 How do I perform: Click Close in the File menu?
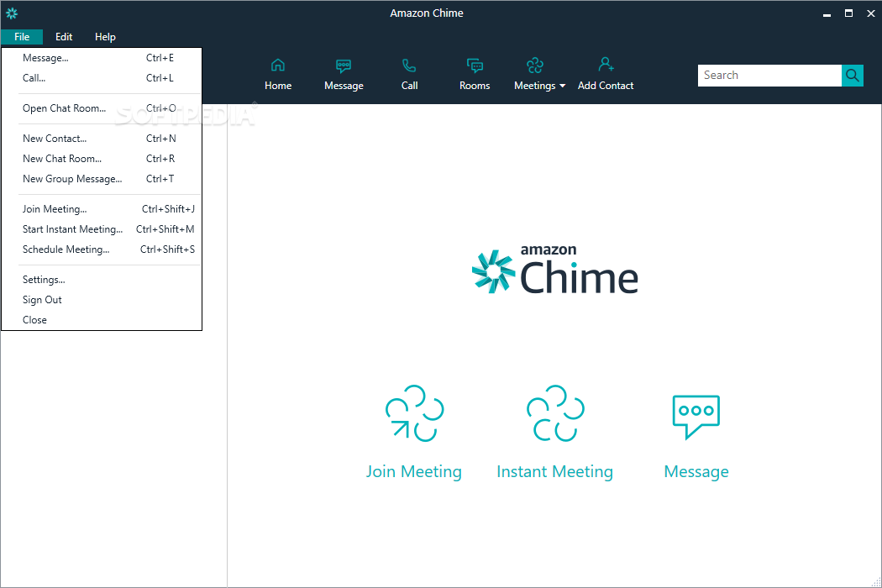click(x=102, y=319)
